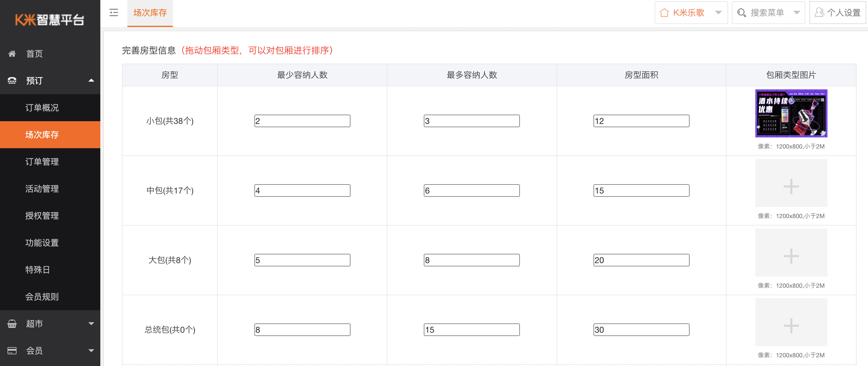Select 场次库存 in the sidebar

[x=50, y=135]
